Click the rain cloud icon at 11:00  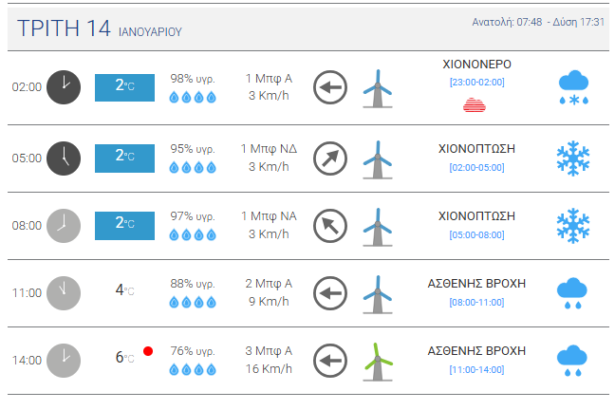(x=573, y=293)
